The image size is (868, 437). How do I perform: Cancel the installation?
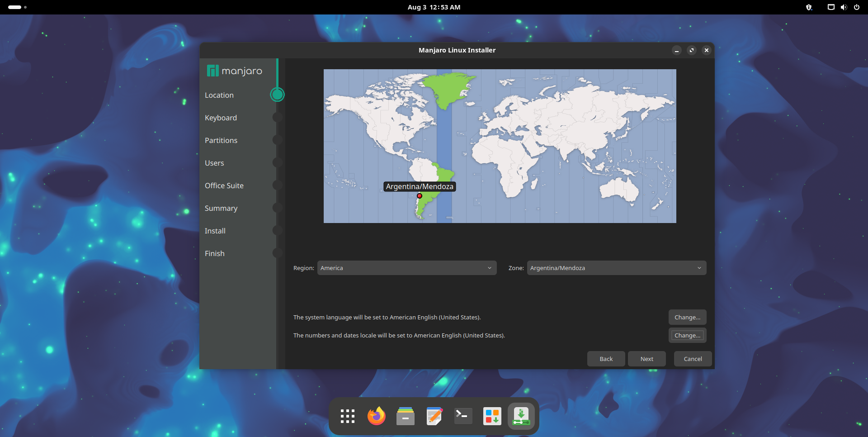click(x=693, y=359)
